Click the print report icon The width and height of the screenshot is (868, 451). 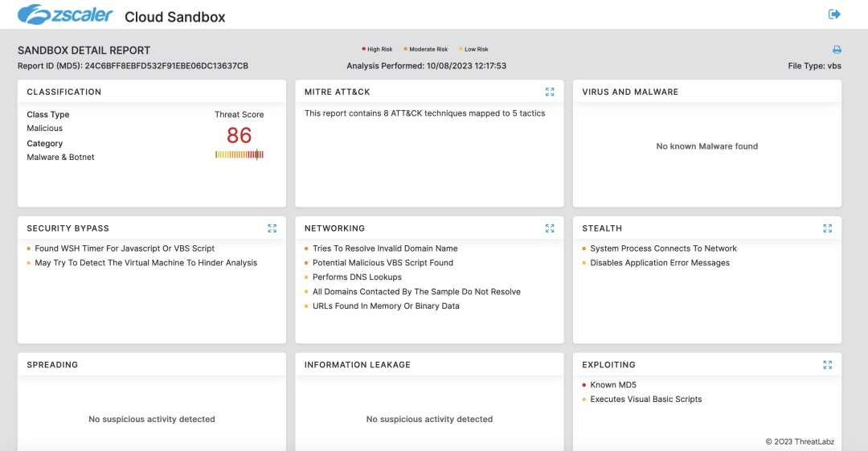coord(837,50)
